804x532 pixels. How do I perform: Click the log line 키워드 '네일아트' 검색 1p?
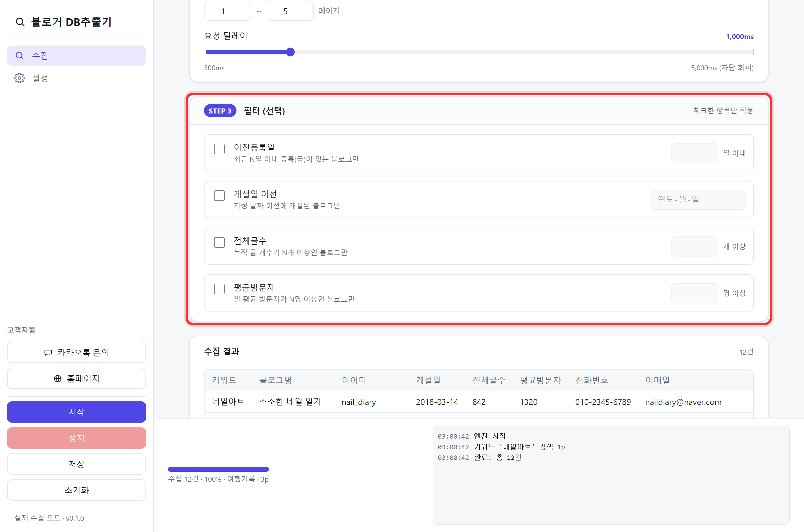[x=519, y=447]
